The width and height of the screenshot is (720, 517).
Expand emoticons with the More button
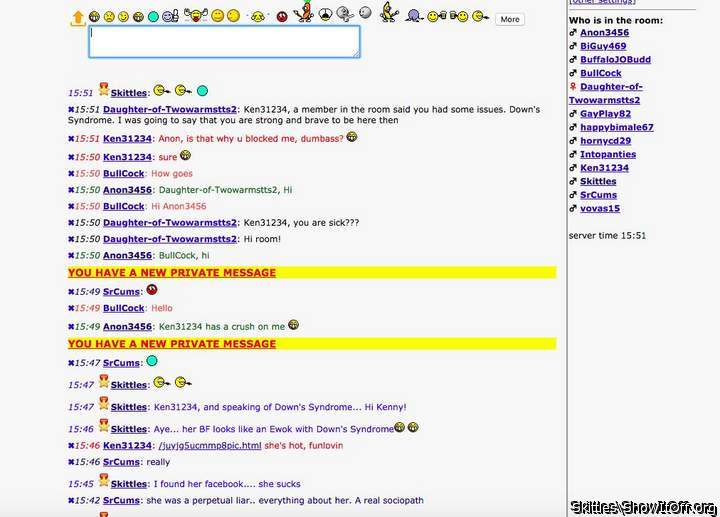click(509, 19)
